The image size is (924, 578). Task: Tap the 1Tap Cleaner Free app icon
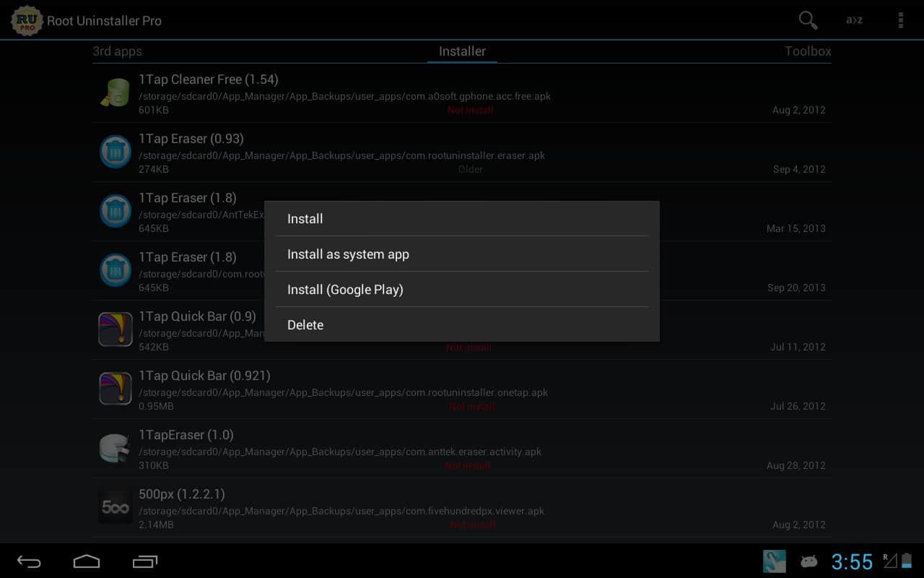tap(115, 93)
